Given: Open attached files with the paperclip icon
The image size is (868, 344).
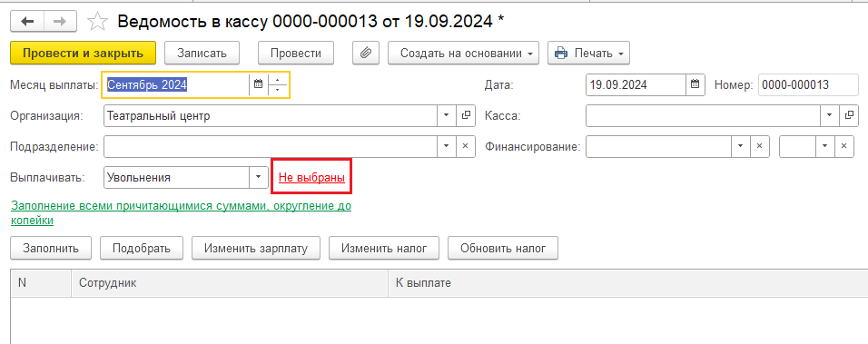Looking at the screenshot, I should pyautogui.click(x=365, y=54).
